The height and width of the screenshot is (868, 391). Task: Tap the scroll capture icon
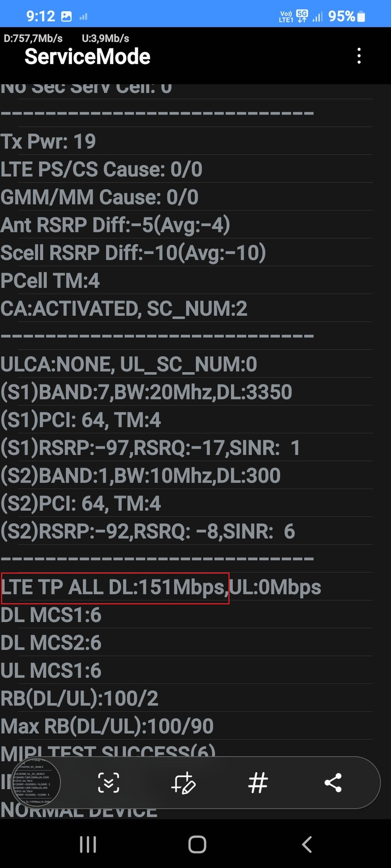108,783
